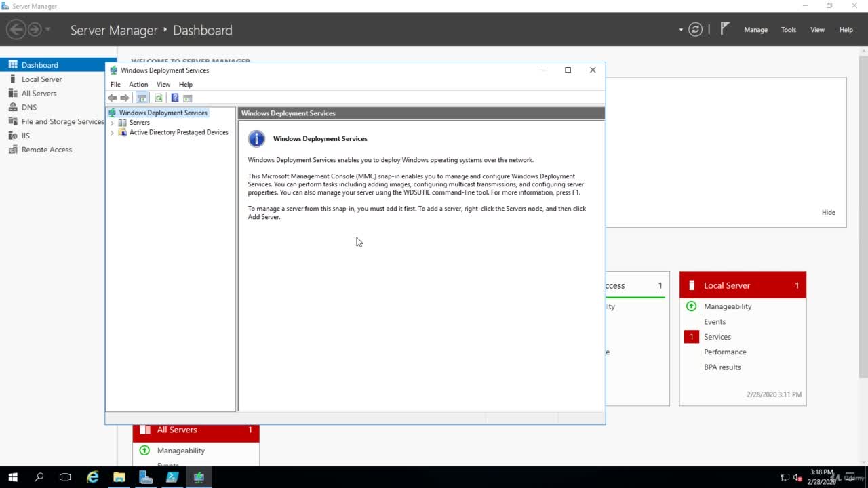The image size is (868, 488).
Task: Expand Active Directory Prestaged Devices node
Action: (112, 133)
